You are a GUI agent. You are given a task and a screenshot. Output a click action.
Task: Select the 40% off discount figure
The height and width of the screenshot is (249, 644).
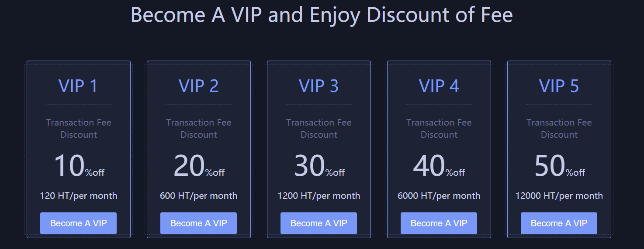[x=439, y=167]
